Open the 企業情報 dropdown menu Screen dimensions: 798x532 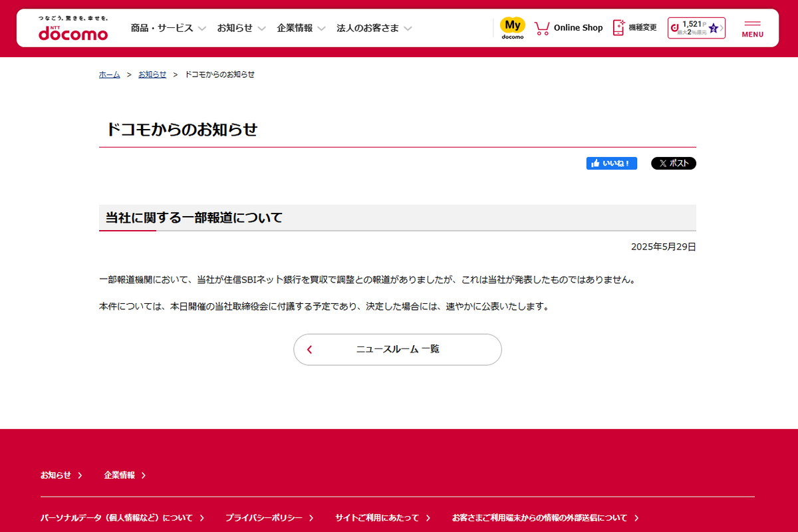coord(295,28)
